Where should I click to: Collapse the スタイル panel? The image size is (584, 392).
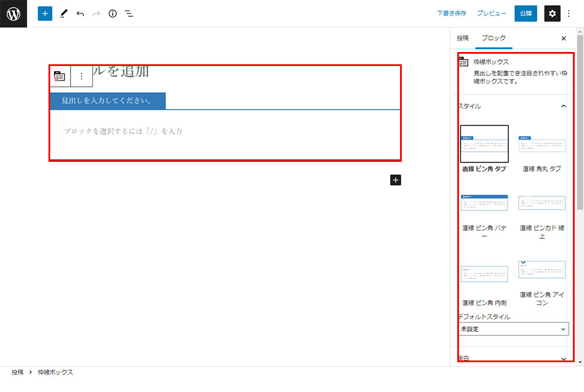coord(563,106)
